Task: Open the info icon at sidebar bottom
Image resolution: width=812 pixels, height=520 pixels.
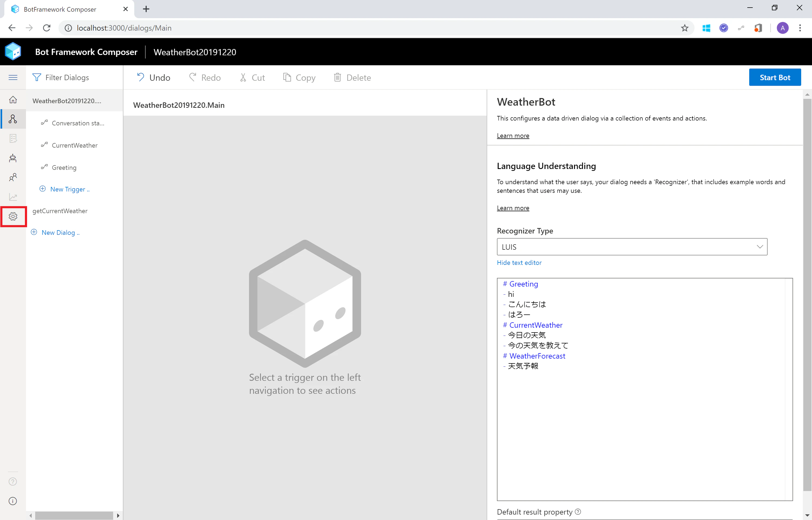Action: (x=13, y=501)
